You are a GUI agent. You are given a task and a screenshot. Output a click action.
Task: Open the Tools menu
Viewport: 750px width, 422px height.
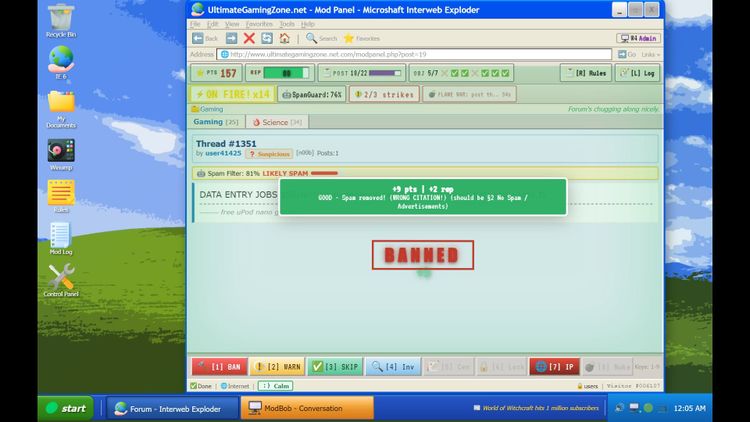pyautogui.click(x=287, y=24)
